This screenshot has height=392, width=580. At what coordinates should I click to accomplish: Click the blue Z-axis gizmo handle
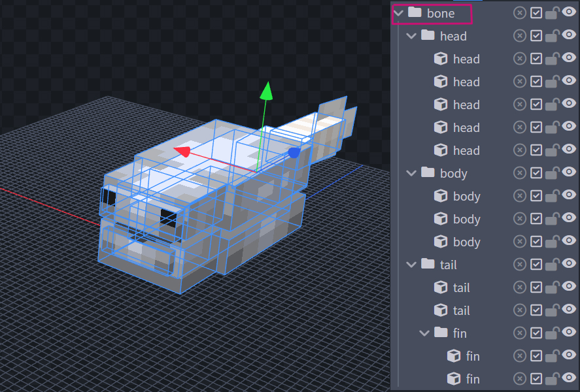coord(294,153)
